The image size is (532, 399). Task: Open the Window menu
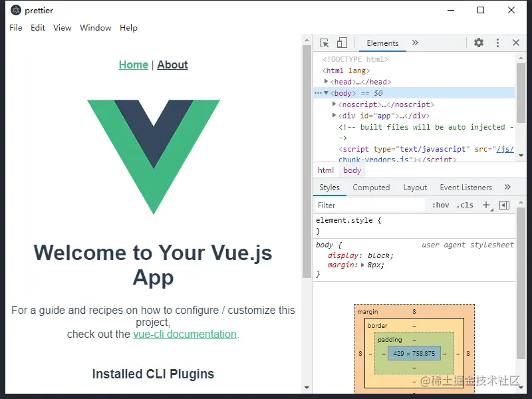(95, 27)
